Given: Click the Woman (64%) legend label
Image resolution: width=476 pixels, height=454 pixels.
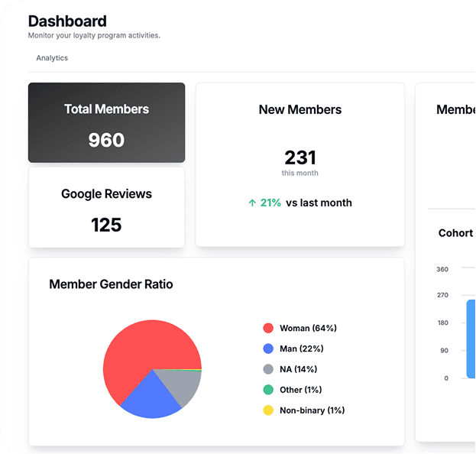Looking at the screenshot, I should [x=308, y=328].
